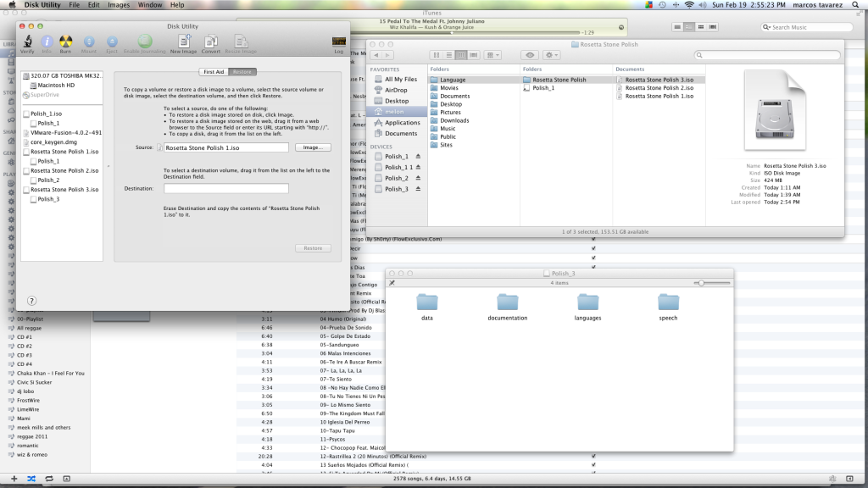Viewport: 868px width, 488px height.
Task: Select core_keygen.dmg in Disk Utility list
Action: [x=53, y=142]
